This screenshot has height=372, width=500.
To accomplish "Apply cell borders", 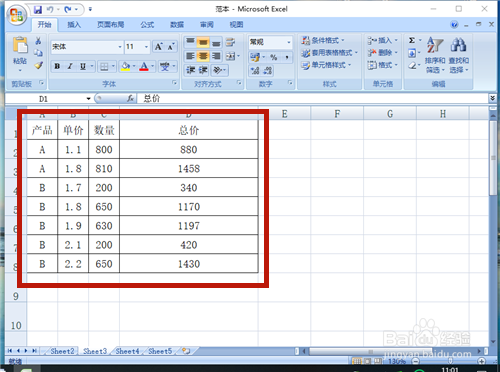I will tap(104, 67).
